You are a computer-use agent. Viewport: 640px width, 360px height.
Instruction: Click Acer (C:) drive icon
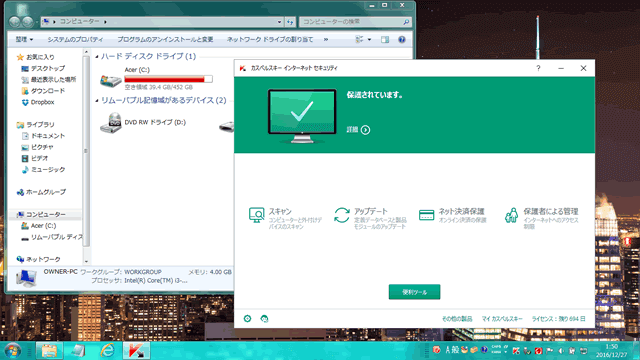[x=111, y=80]
